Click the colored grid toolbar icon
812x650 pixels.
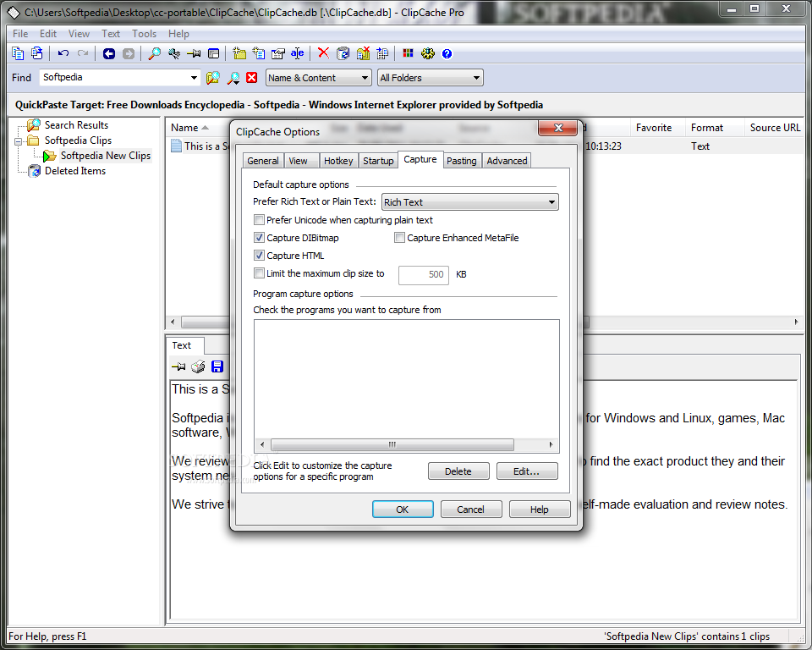point(408,53)
